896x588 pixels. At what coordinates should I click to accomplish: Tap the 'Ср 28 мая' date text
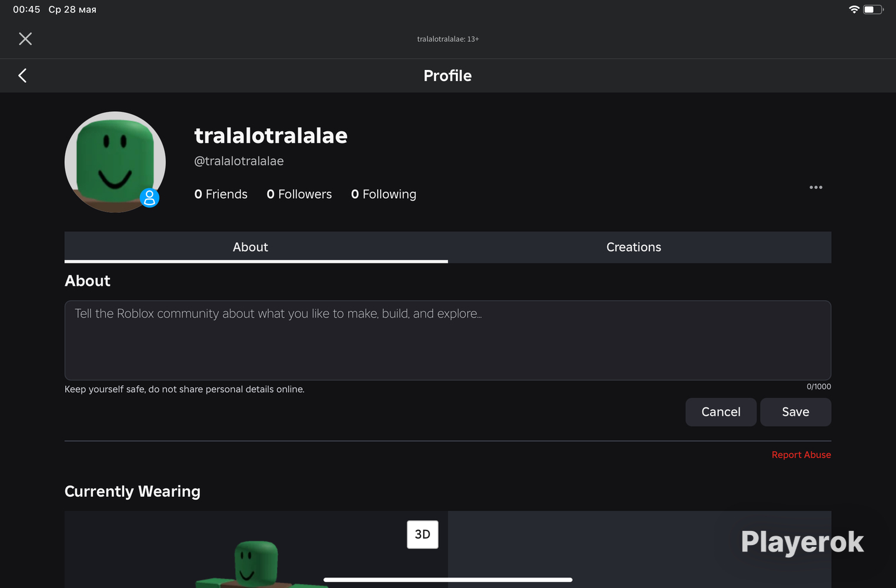(x=72, y=9)
